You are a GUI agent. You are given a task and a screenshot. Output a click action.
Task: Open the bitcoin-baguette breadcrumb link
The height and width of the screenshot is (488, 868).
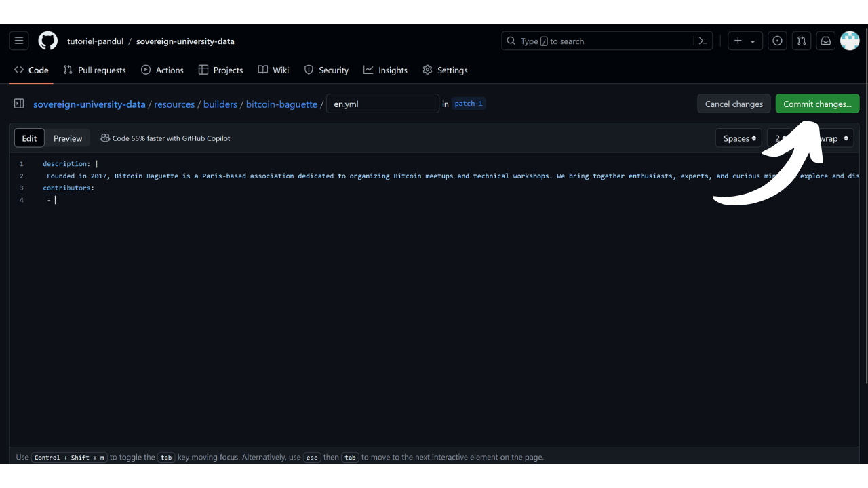[x=281, y=104]
